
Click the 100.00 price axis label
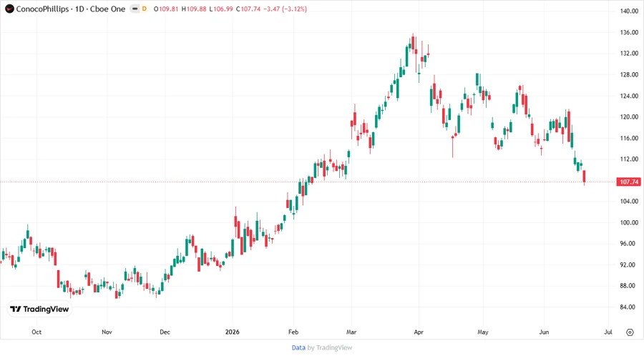[629, 223]
